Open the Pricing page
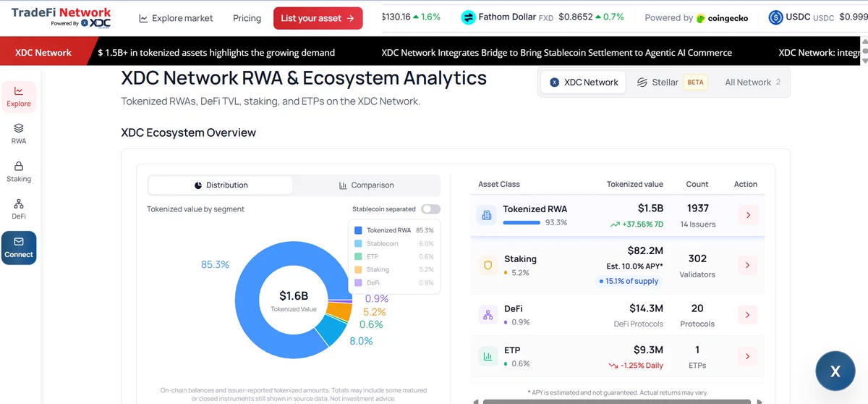Viewport: 868px width, 404px height. click(x=247, y=18)
